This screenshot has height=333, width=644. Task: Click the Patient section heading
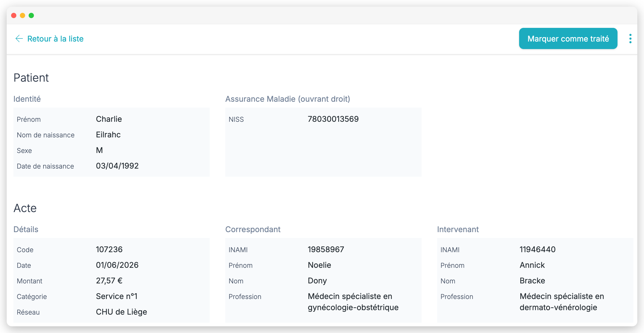[x=31, y=78]
